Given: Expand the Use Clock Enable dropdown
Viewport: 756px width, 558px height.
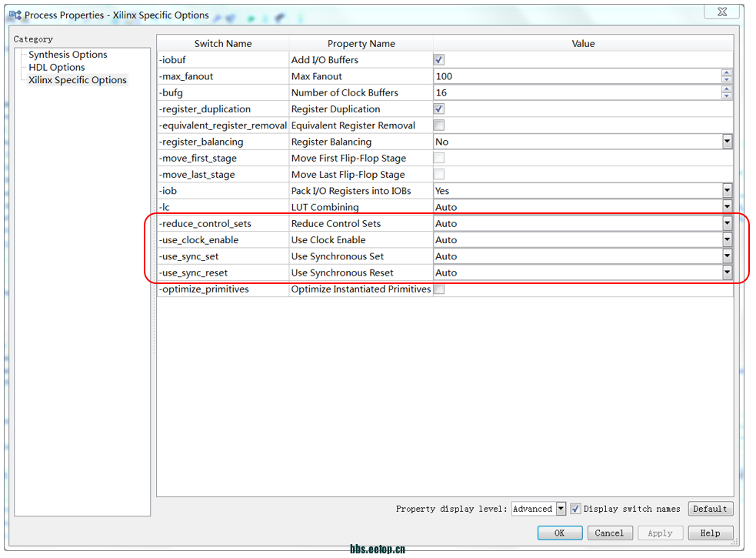Looking at the screenshot, I should (727, 240).
